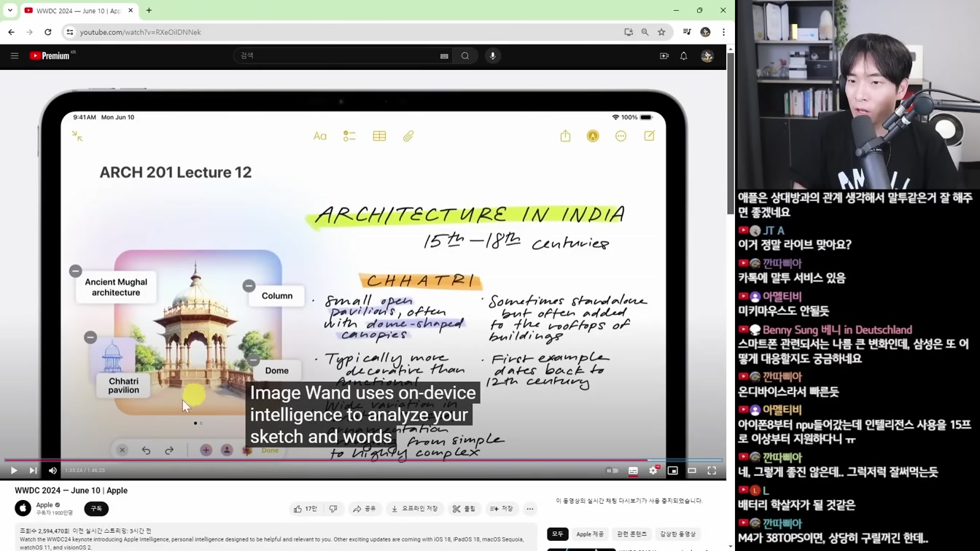This screenshot has height=551, width=980.
Task: Skip to the next video
Action: point(33,471)
